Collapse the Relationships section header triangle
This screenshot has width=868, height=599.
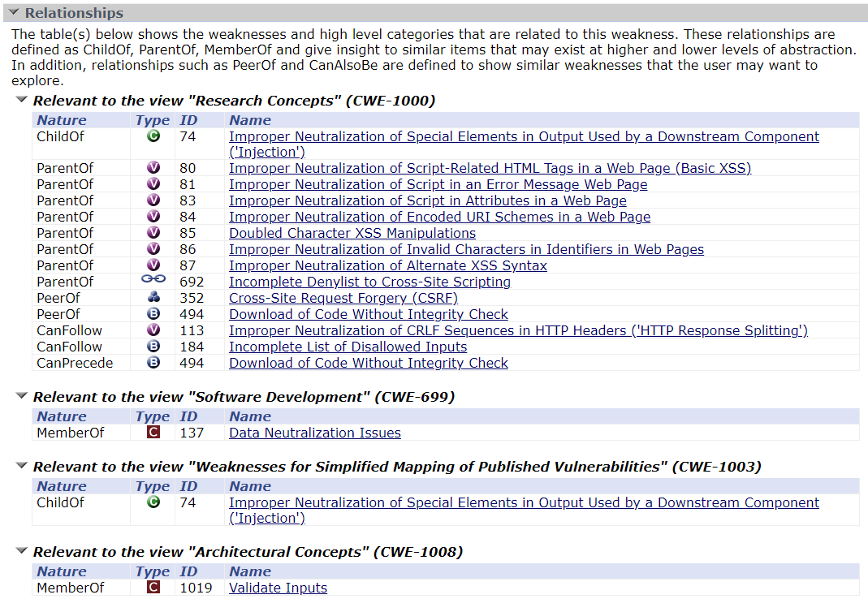(14, 12)
